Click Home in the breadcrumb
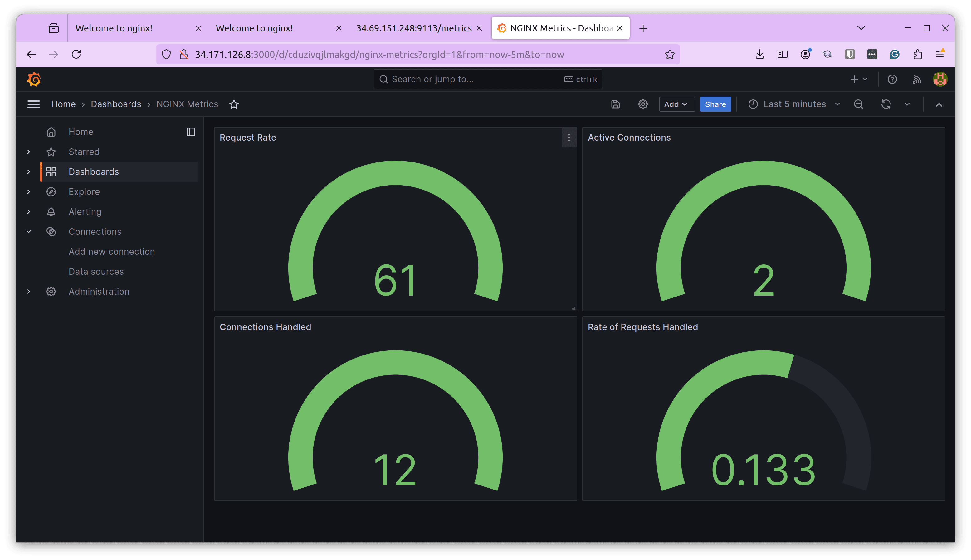The height and width of the screenshot is (560, 971). [x=64, y=104]
